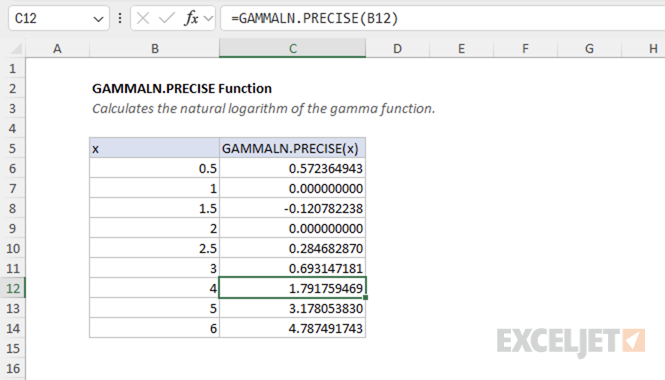Expand the dropdown arrow beside fx

click(x=208, y=19)
